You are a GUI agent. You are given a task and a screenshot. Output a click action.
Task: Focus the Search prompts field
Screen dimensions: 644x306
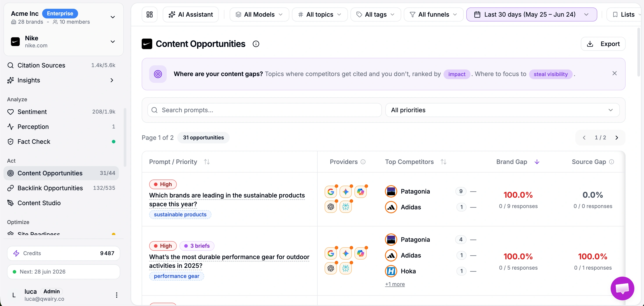pyautogui.click(x=265, y=110)
